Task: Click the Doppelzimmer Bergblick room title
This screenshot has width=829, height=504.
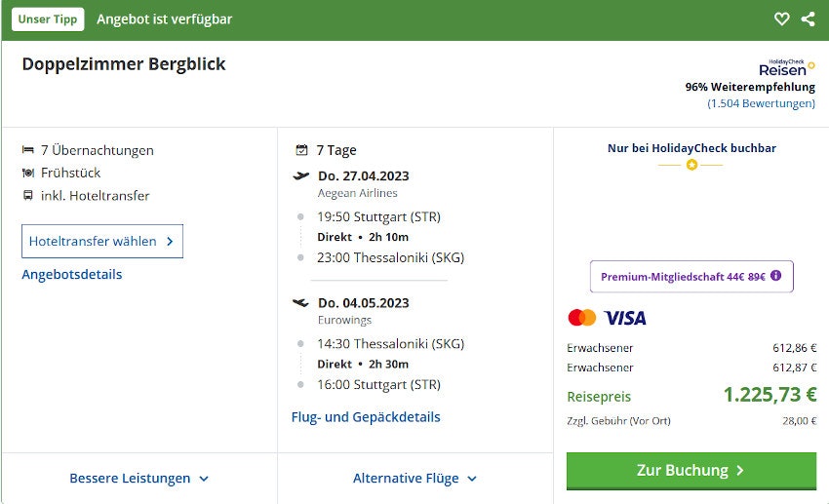Action: click(124, 64)
